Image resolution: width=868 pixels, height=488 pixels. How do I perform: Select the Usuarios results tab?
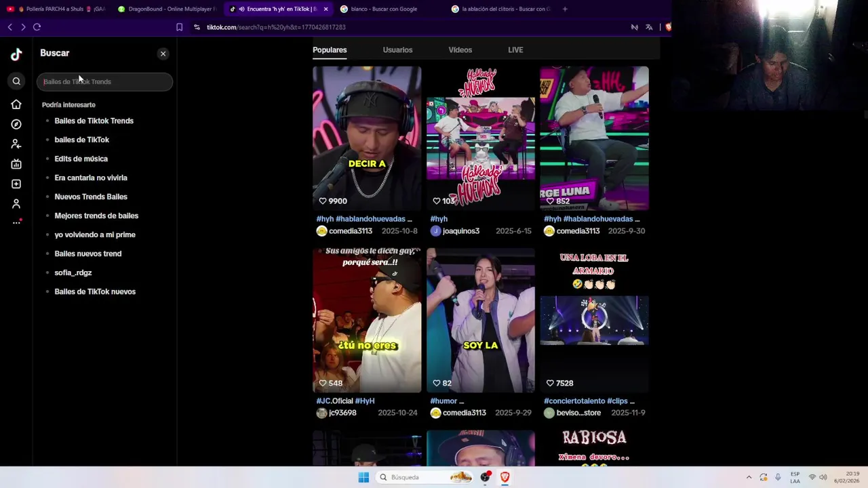pyautogui.click(x=397, y=49)
